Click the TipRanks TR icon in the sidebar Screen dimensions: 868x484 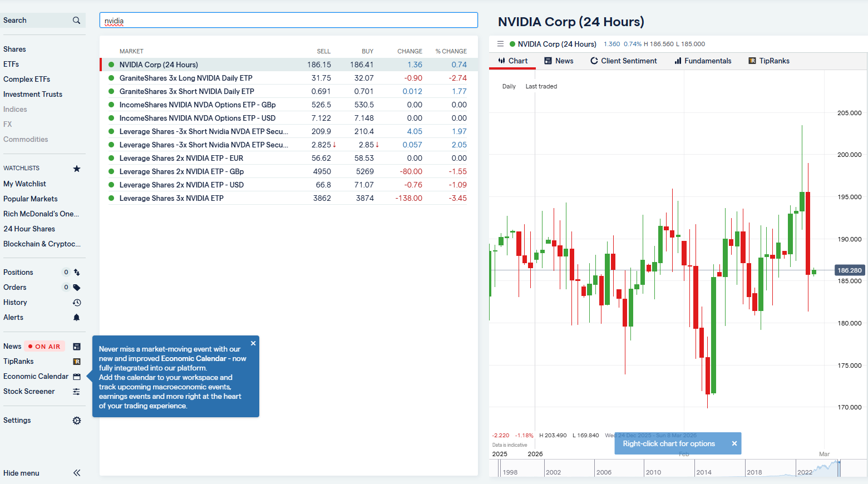pyautogui.click(x=77, y=361)
